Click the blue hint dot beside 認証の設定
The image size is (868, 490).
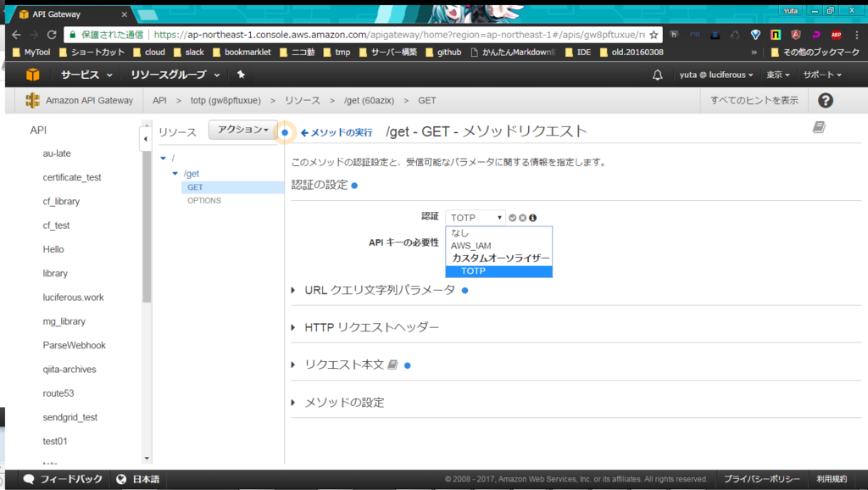[x=354, y=186]
